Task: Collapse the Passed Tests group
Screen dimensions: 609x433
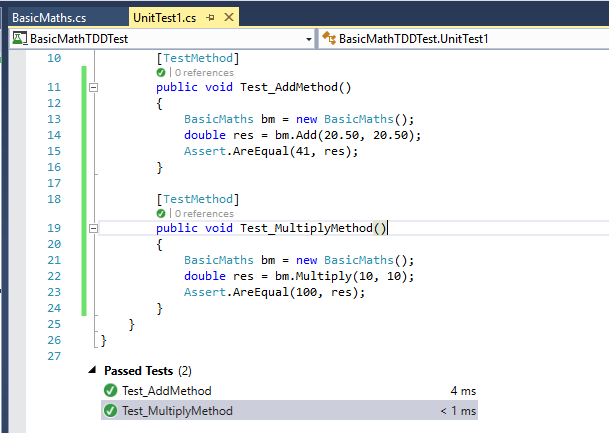Action: pos(92,370)
